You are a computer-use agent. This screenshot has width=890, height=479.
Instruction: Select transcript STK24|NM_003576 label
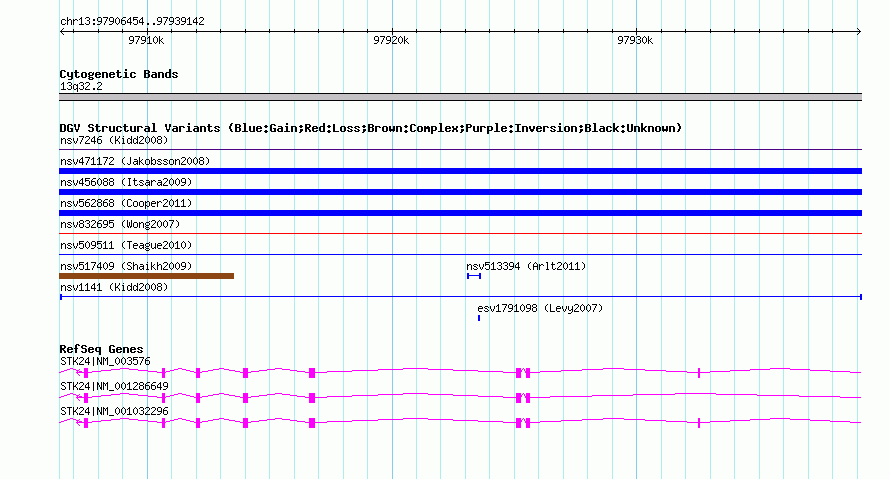[105, 362]
